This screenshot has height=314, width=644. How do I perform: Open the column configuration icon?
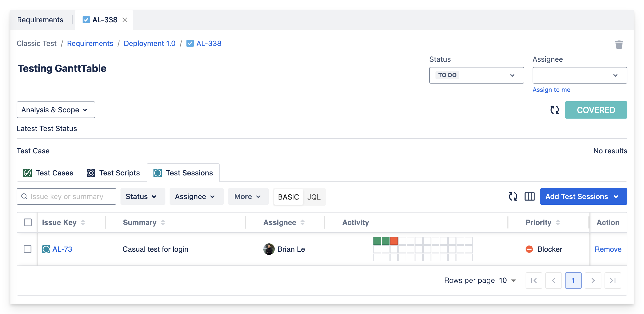coord(529,196)
